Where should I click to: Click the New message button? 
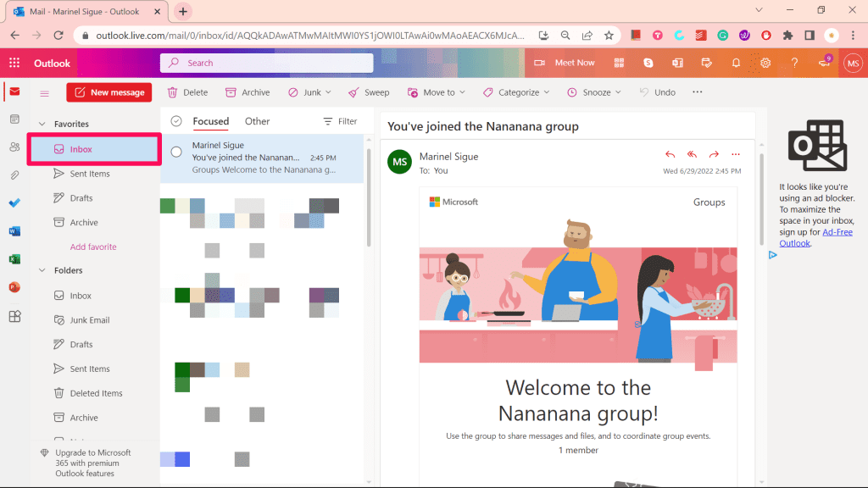tap(109, 92)
